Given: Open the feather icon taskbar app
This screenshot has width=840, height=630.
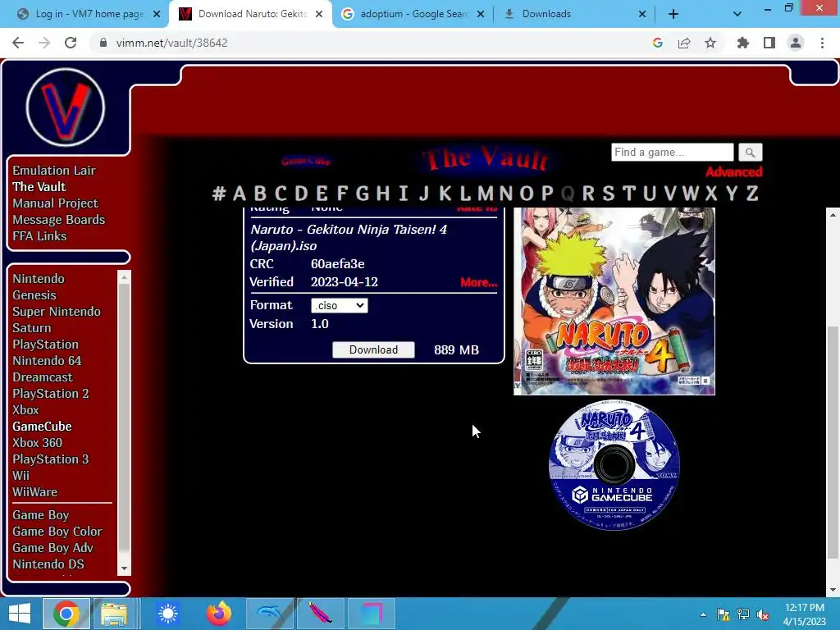Looking at the screenshot, I should (321, 614).
